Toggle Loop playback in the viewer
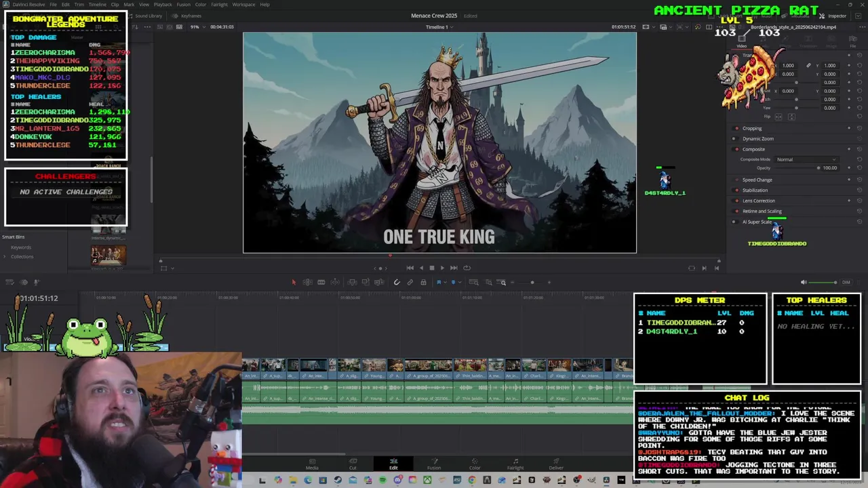Screen dimensions: 868x488 (467, 268)
